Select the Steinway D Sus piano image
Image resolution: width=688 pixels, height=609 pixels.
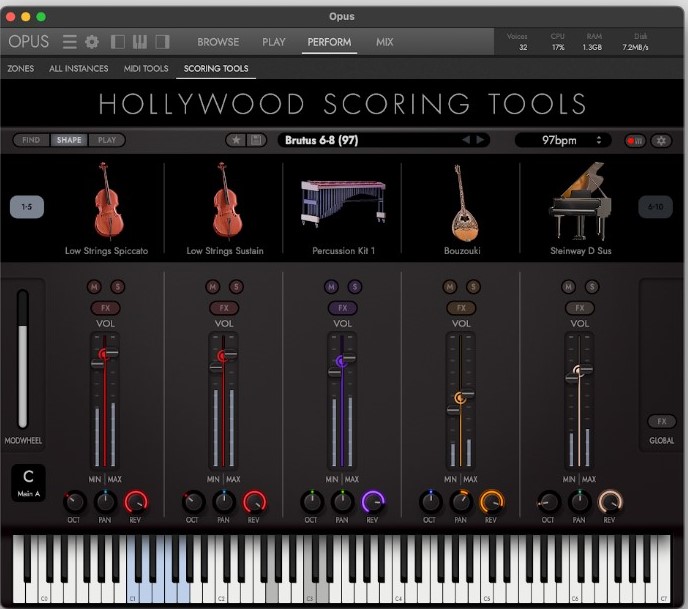(580, 201)
